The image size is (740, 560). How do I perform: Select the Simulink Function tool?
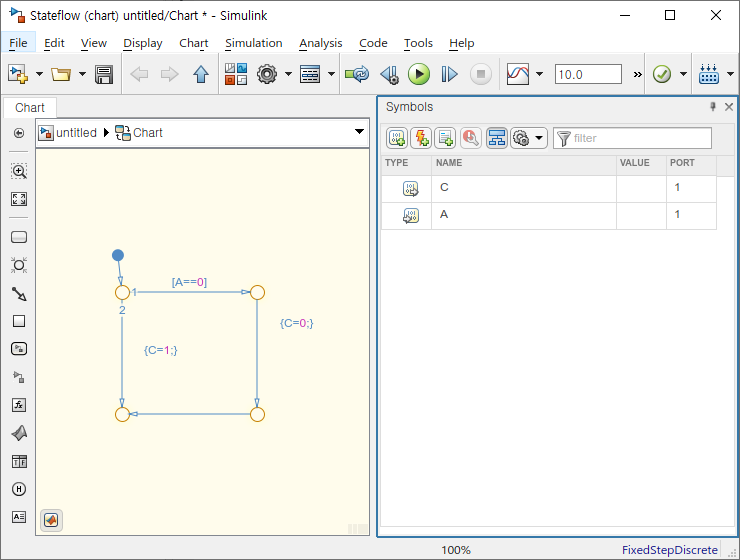click(x=19, y=377)
